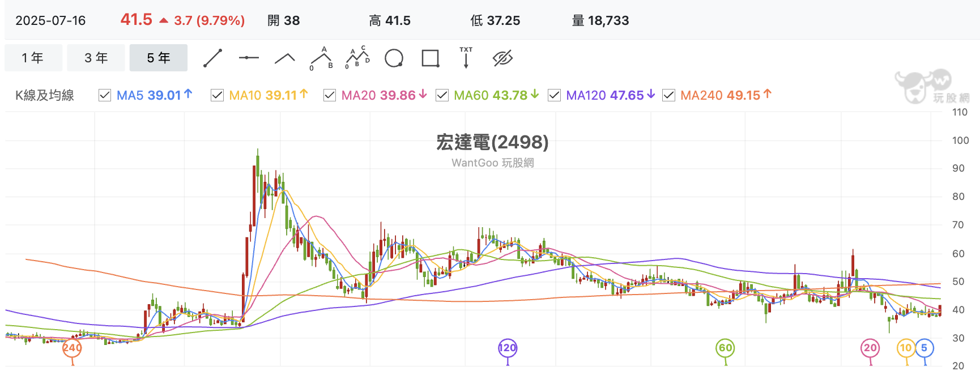
Task: Select the horizontal line tool
Action: [x=249, y=58]
